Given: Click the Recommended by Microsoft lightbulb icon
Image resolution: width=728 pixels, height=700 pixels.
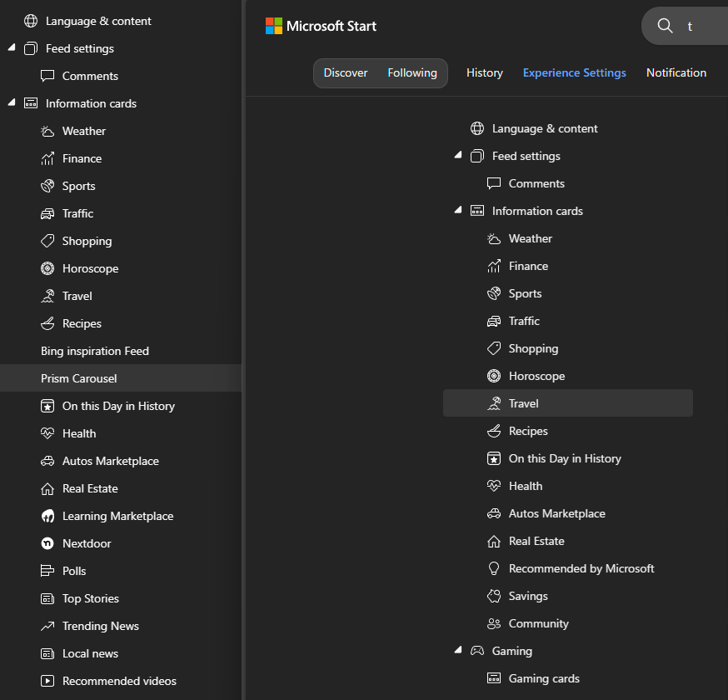Looking at the screenshot, I should (494, 568).
